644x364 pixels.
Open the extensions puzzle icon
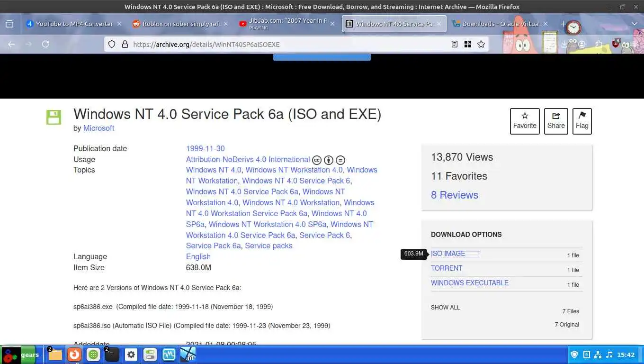click(x=599, y=44)
